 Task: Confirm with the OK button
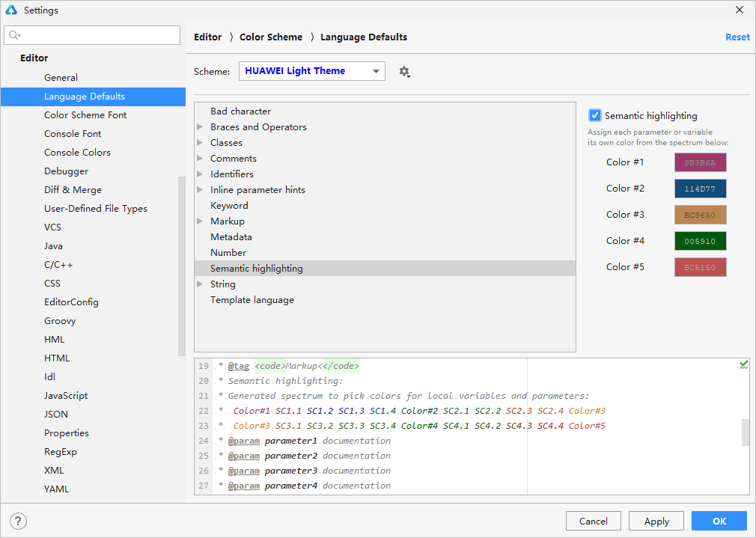[719, 521]
